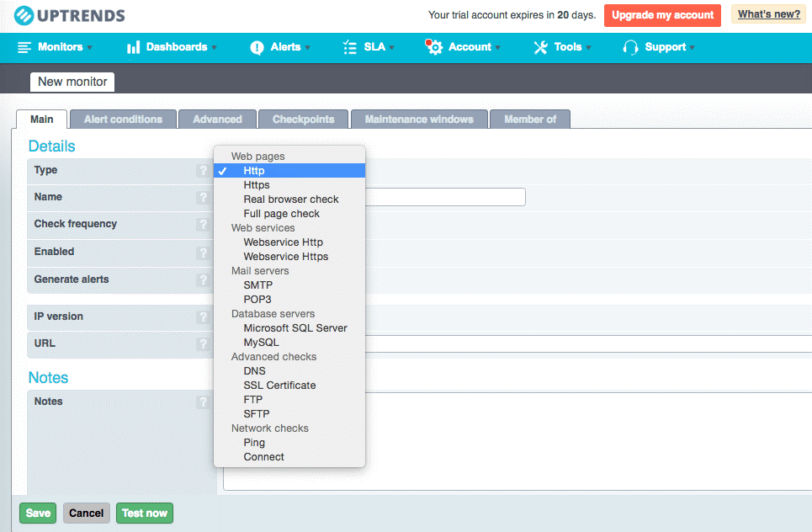Open the What's new link
Screen dimensions: 812x532
768,14
